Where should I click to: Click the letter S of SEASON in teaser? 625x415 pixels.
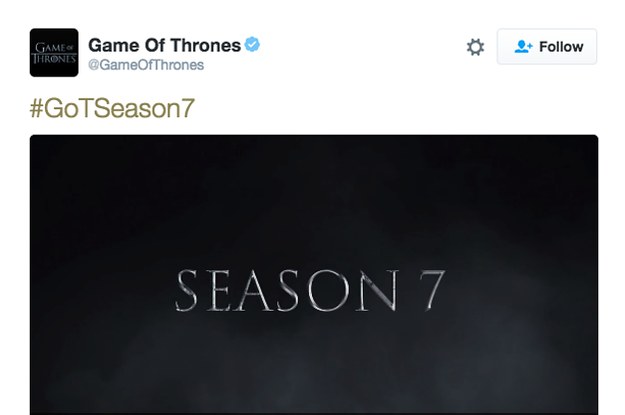coord(186,290)
